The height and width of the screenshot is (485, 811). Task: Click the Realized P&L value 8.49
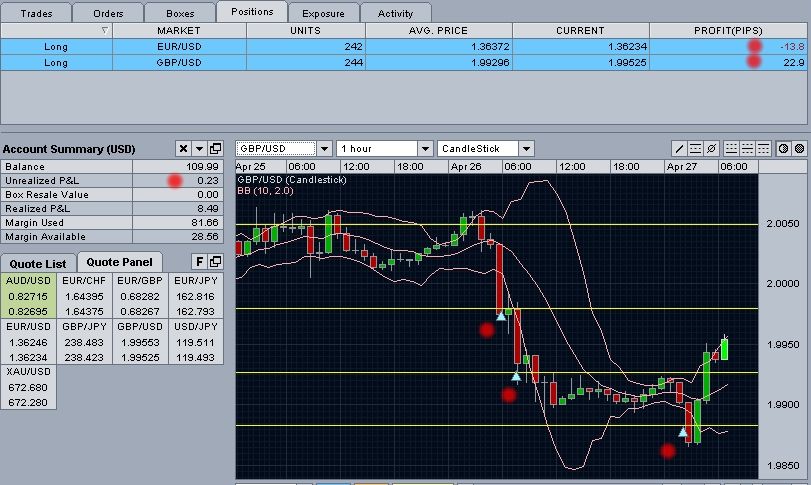pos(208,208)
